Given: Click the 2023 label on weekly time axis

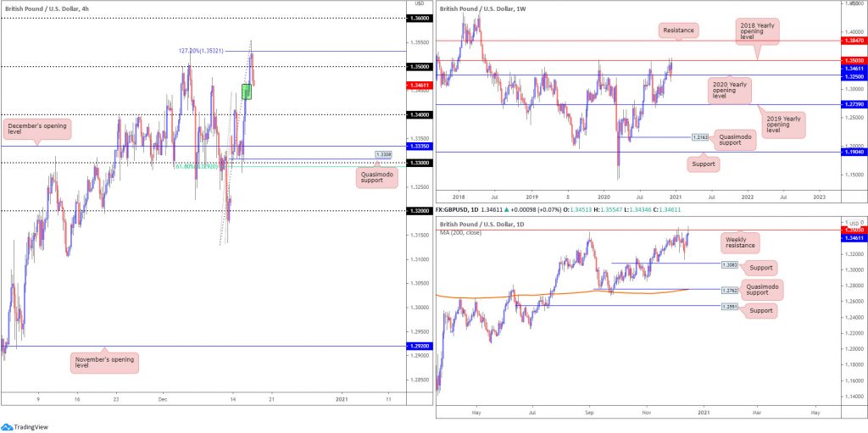Looking at the screenshot, I should [x=820, y=197].
